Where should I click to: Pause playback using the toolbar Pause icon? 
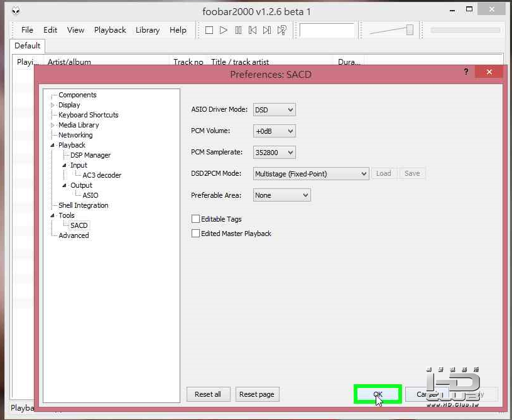coord(238,30)
